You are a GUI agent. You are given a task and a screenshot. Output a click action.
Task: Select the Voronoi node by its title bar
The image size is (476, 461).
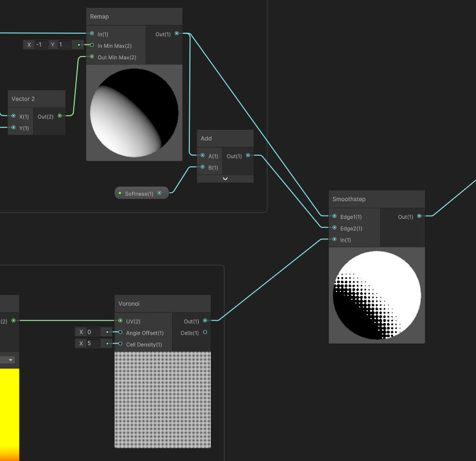pyautogui.click(x=162, y=303)
